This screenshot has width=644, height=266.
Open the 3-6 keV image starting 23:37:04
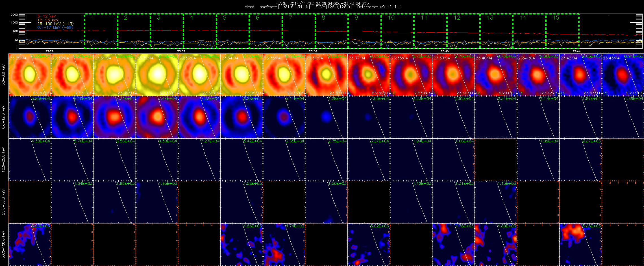click(x=369, y=75)
